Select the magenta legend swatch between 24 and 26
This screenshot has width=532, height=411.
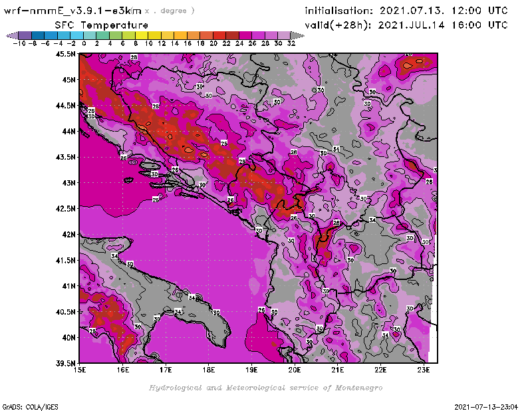pyautogui.click(x=245, y=35)
